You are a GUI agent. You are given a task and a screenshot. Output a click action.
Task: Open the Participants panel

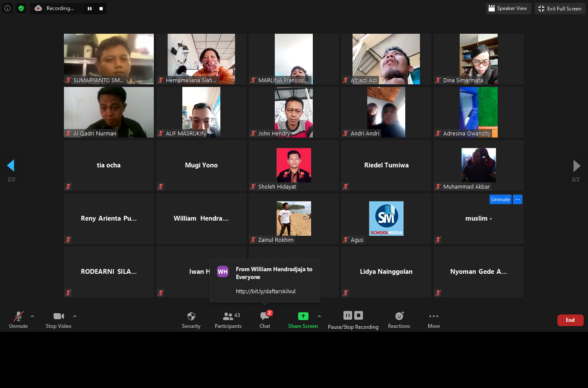click(228, 316)
